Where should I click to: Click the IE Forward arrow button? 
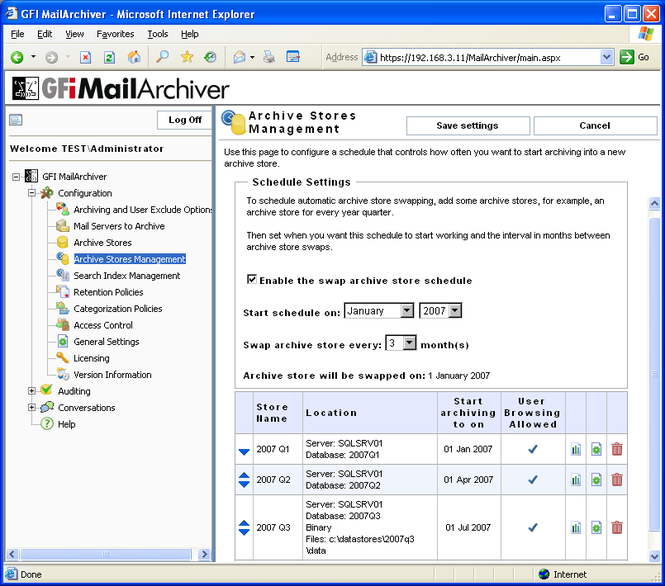(x=52, y=57)
